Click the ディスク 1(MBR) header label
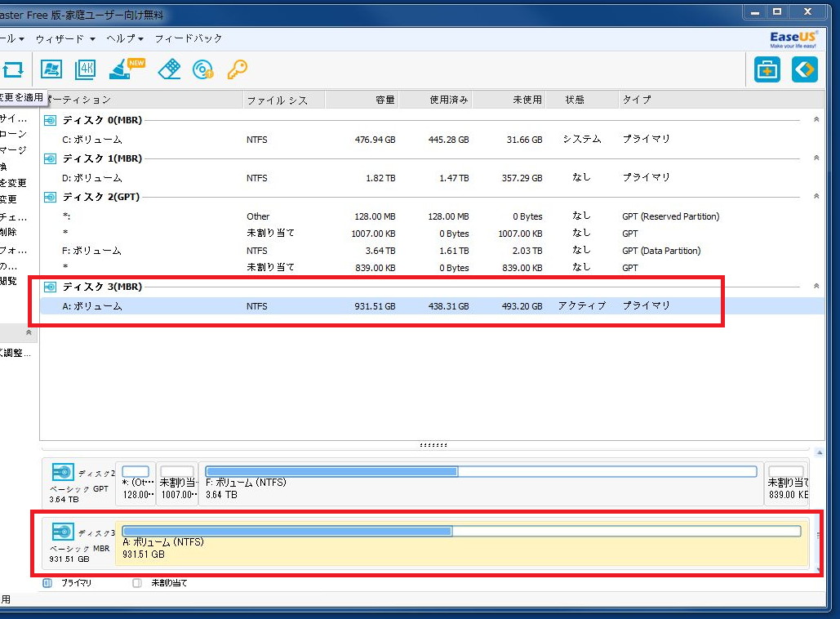Screen dimensions: 840x619 [102, 159]
